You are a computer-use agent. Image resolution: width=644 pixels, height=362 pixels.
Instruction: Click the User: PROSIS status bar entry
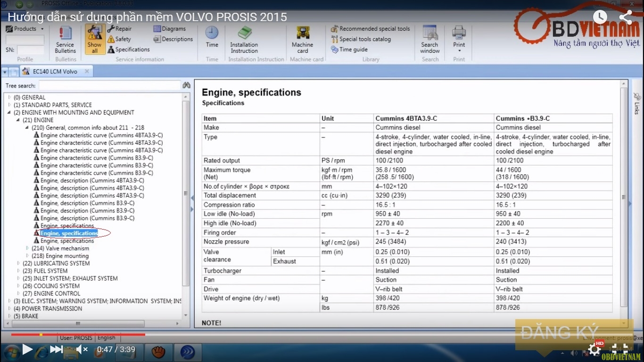tap(76, 337)
